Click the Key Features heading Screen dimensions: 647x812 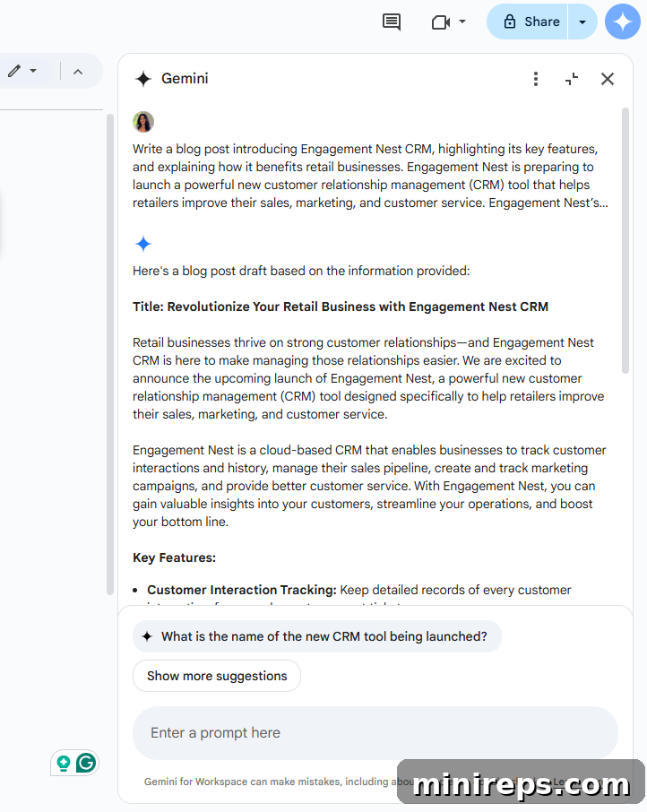point(174,557)
